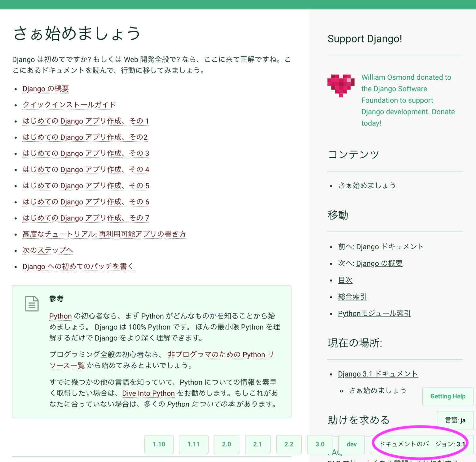Follow the Dive Into Python link
Image resolution: width=476 pixels, height=462 pixels.
click(148, 393)
